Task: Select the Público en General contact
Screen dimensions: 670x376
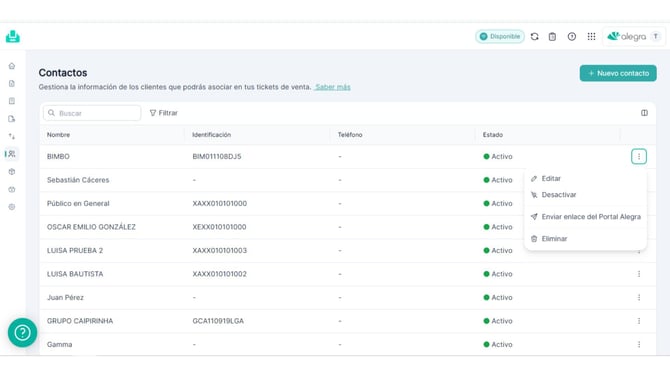Action: coord(78,203)
